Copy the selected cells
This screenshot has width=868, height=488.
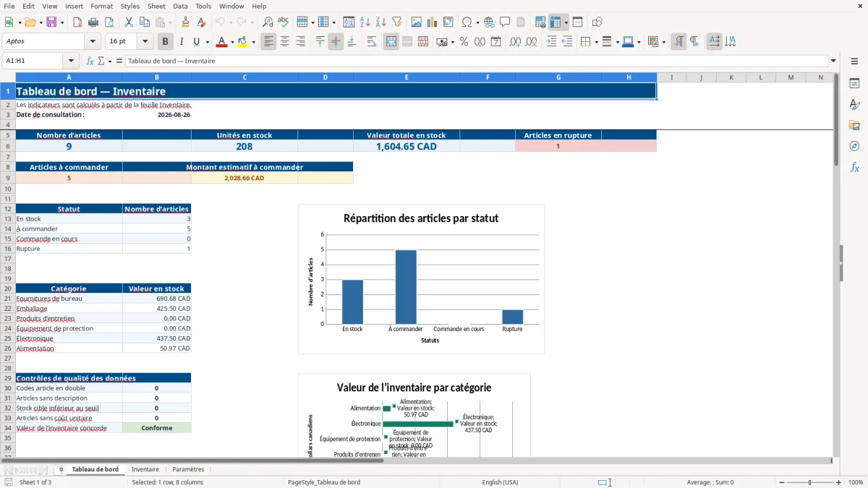[x=144, y=22]
